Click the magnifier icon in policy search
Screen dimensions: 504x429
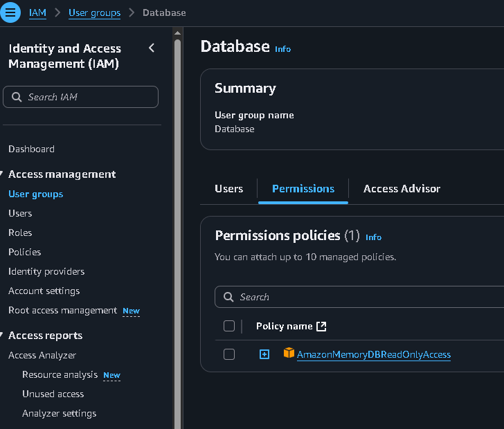228,297
